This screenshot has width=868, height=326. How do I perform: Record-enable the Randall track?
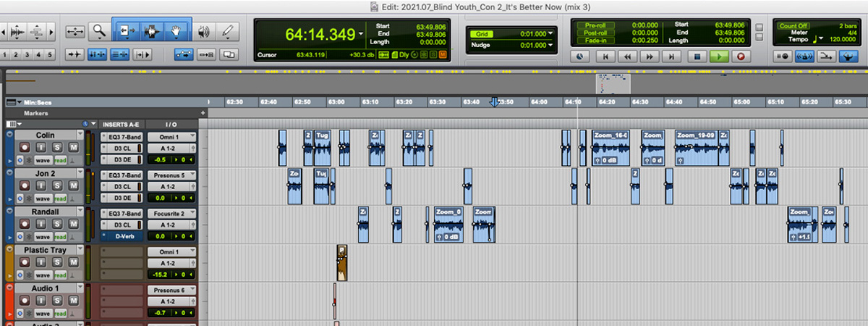[x=24, y=225]
